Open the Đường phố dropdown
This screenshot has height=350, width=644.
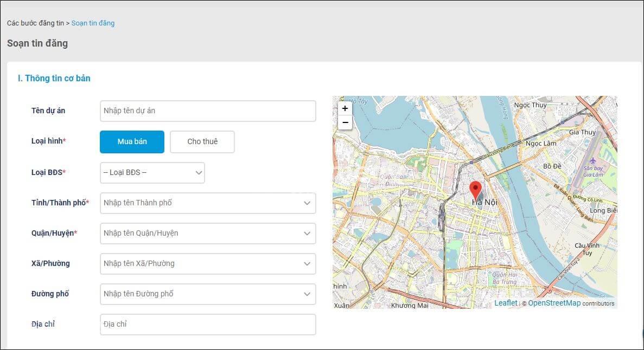(x=208, y=294)
